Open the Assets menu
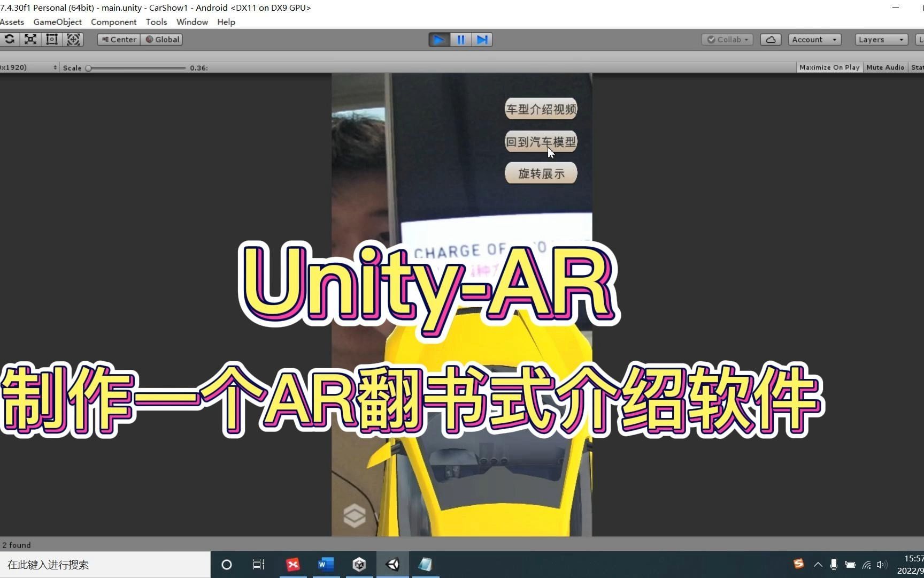The image size is (924, 578). [x=12, y=22]
